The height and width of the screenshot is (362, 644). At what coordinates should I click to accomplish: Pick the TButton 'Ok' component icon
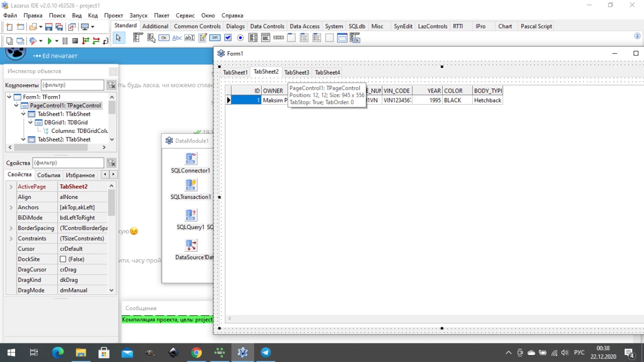click(x=164, y=38)
